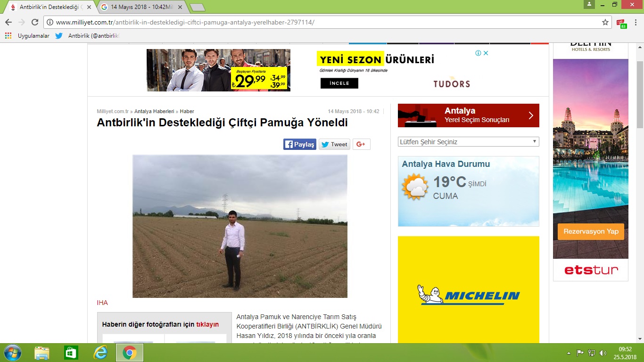Open Antalya Yerel Seçim Sonuçları banner
644x362 pixels.
[469, 115]
